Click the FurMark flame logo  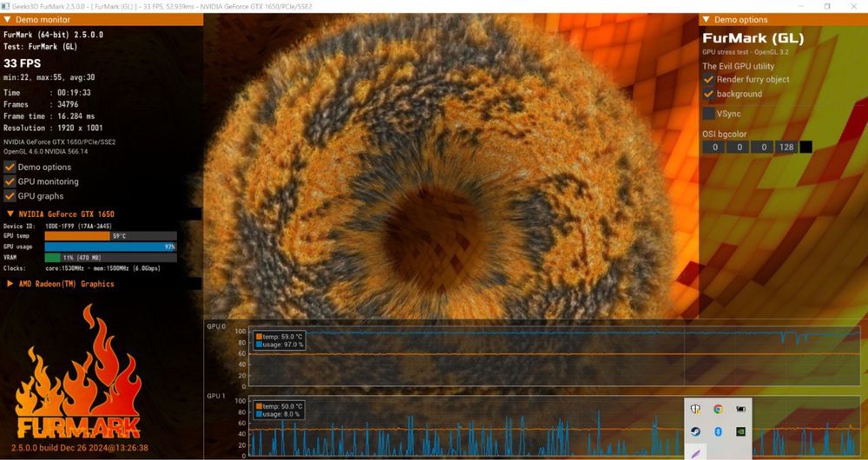click(78, 371)
